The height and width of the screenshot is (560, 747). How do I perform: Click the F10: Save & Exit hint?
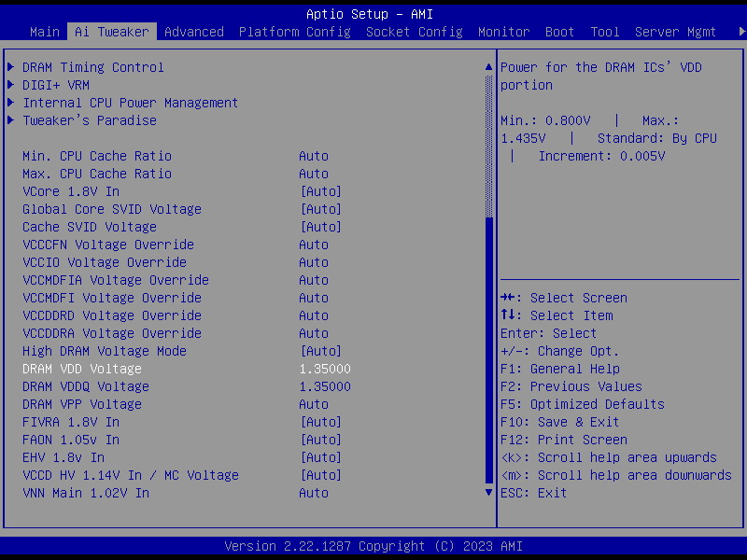[559, 422]
